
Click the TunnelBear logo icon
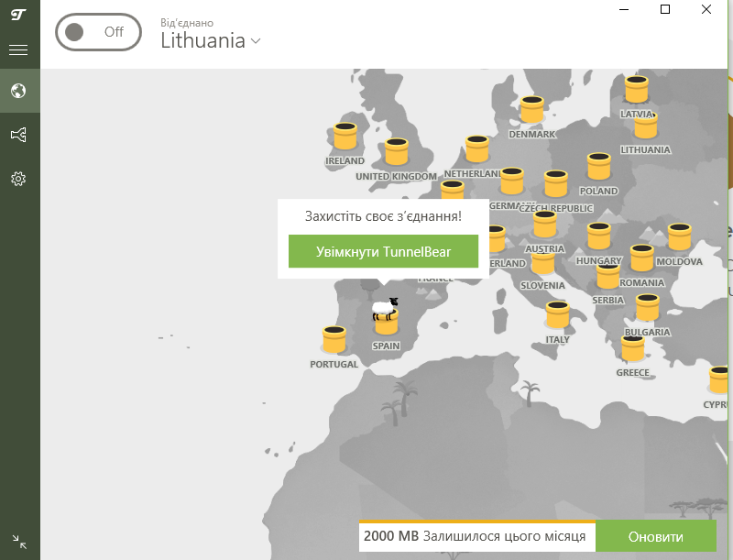(x=18, y=15)
